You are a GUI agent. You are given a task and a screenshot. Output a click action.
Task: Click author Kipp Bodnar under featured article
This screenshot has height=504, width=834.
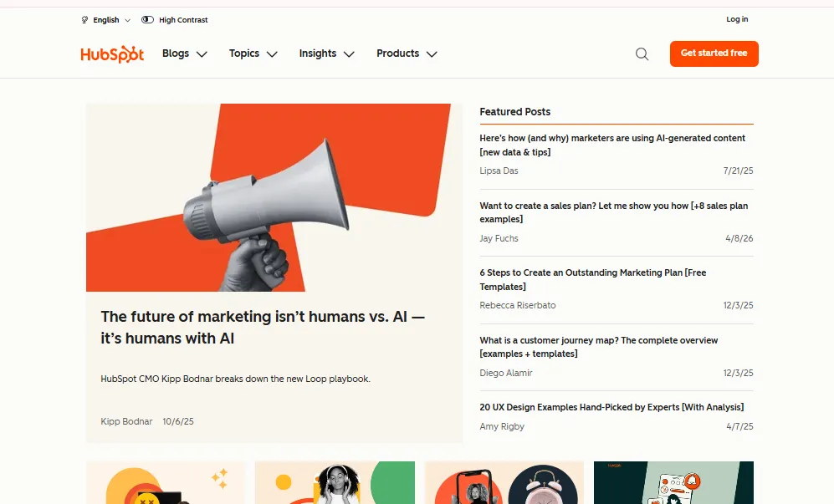click(x=126, y=421)
